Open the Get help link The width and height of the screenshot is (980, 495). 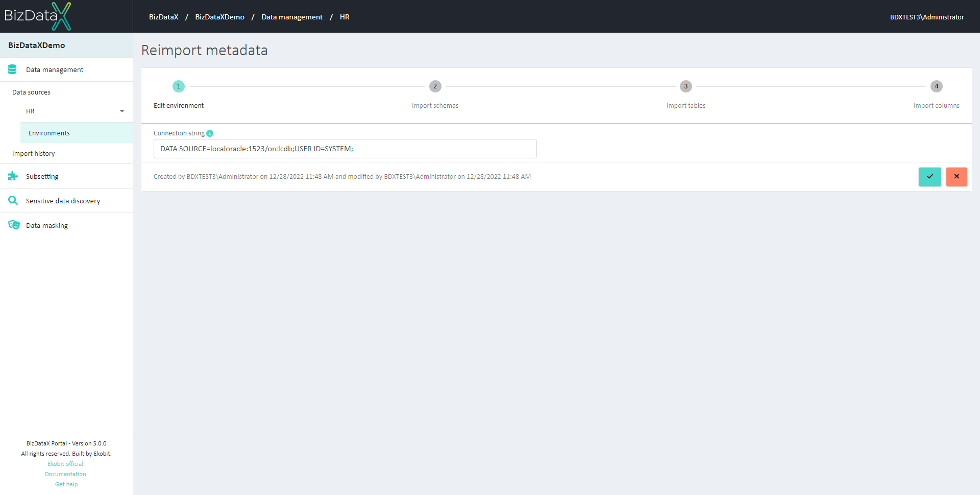tap(66, 484)
